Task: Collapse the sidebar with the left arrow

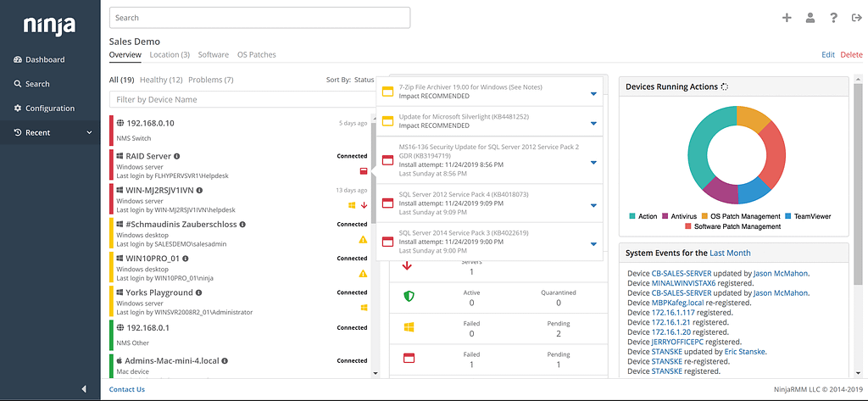Action: (84, 389)
